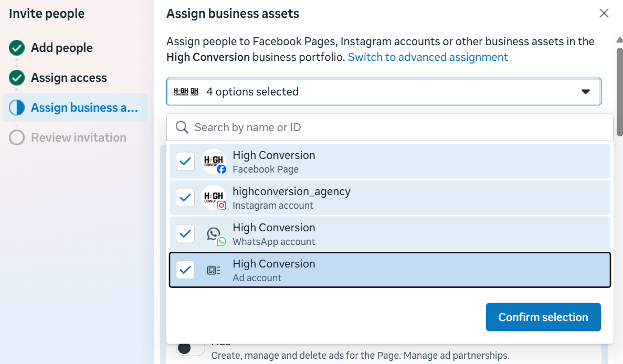Screen dimensions: 623x364
Task: Click the half-filled circle step icon
Action: click(17, 108)
